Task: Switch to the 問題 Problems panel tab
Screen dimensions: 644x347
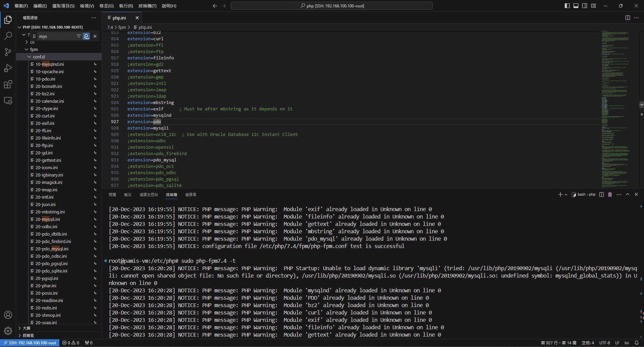Action: pos(112,195)
